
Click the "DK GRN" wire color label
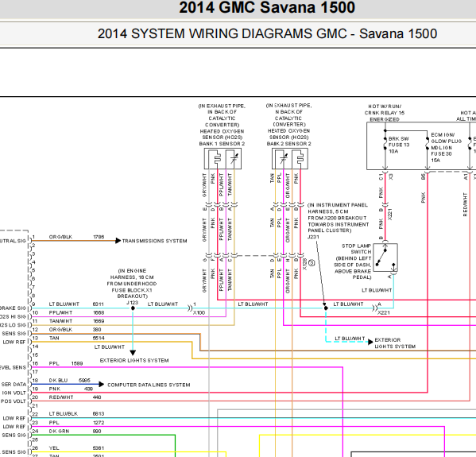point(59,431)
